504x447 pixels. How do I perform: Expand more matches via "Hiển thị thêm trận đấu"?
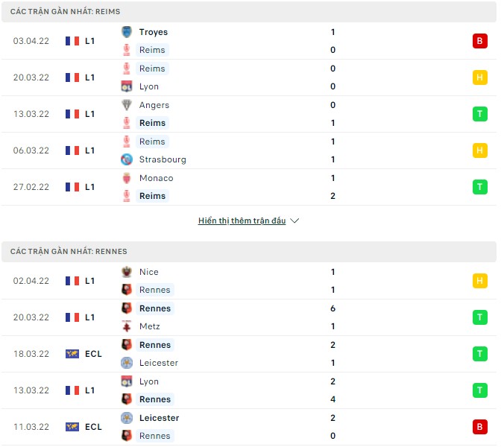point(242,221)
